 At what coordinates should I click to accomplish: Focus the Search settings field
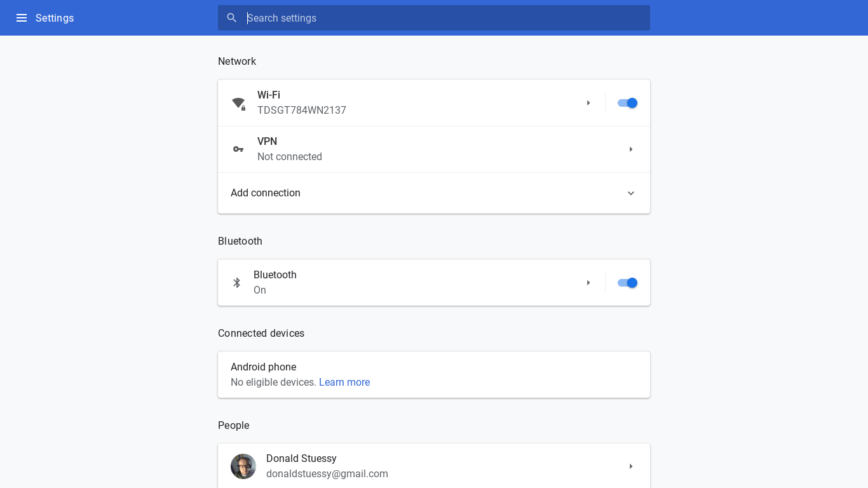[434, 18]
